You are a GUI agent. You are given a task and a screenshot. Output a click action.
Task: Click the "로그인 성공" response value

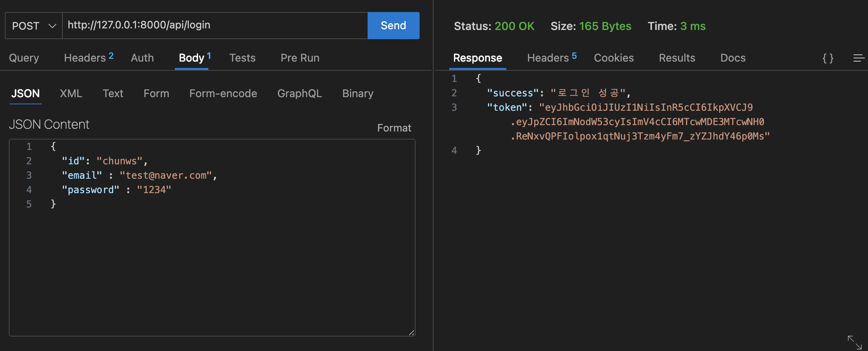click(x=588, y=93)
